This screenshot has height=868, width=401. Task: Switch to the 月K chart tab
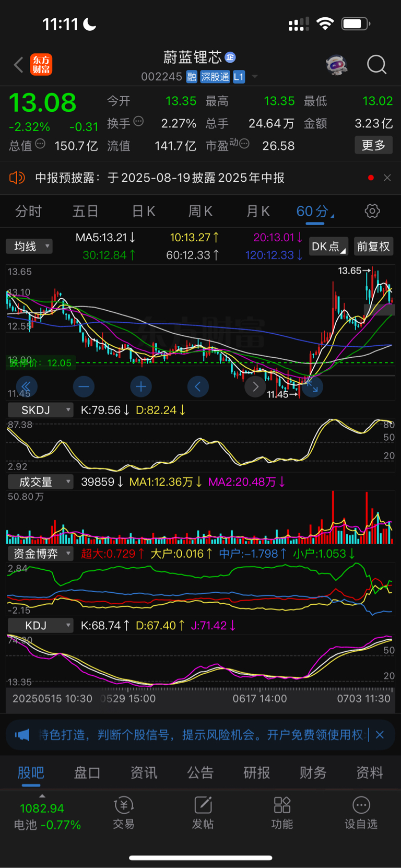click(257, 211)
